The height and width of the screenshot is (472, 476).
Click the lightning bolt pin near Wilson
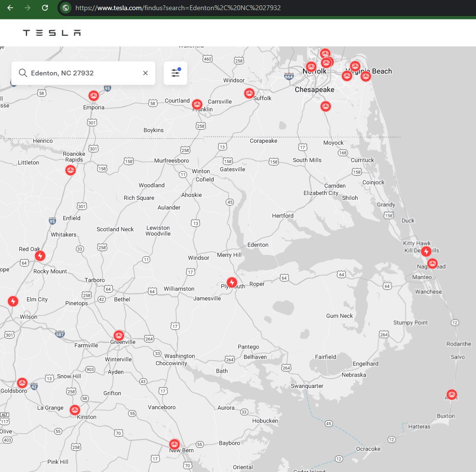13,301
